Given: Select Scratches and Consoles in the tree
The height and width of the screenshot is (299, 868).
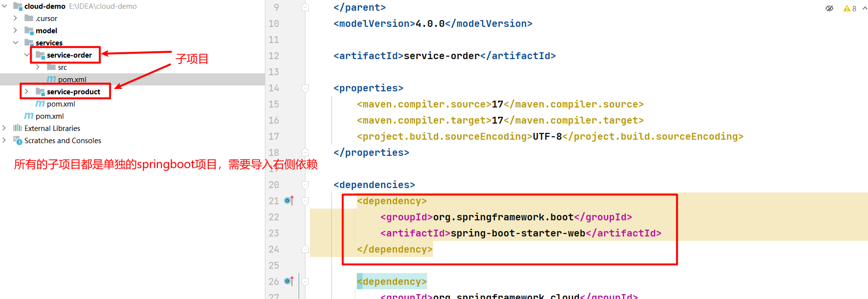Looking at the screenshot, I should (x=63, y=140).
